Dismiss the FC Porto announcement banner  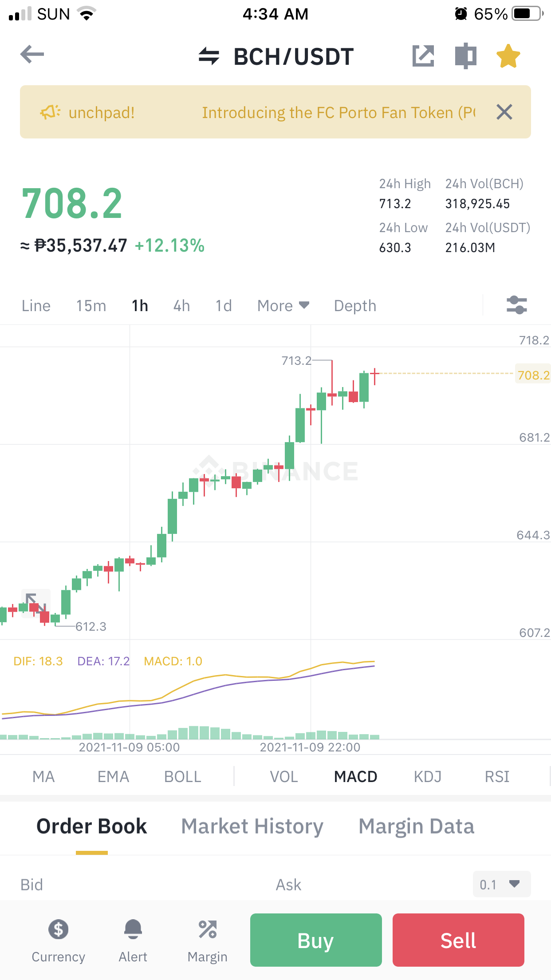point(504,112)
